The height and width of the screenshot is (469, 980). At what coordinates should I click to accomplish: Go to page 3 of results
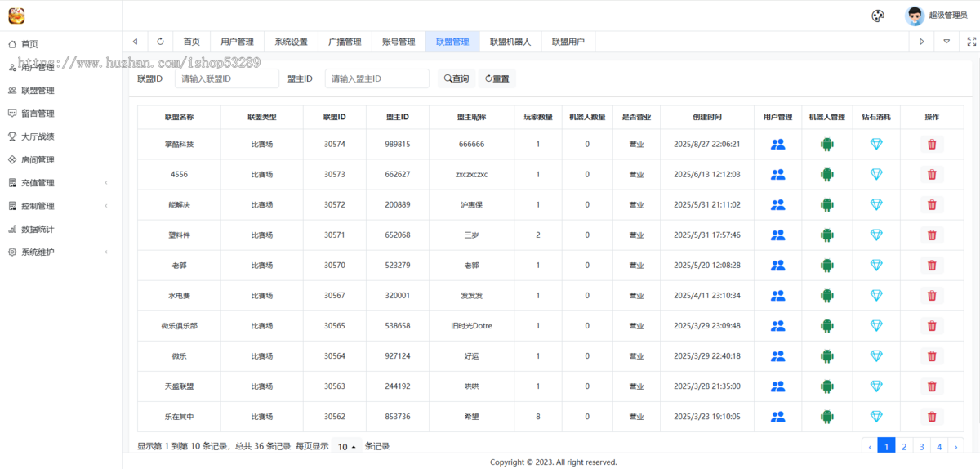[921, 446]
